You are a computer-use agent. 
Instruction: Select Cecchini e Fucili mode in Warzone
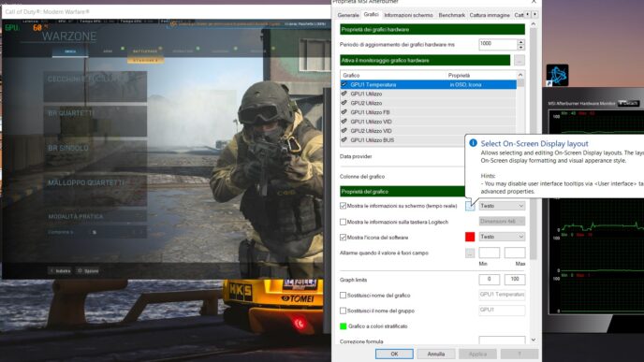click(x=95, y=86)
